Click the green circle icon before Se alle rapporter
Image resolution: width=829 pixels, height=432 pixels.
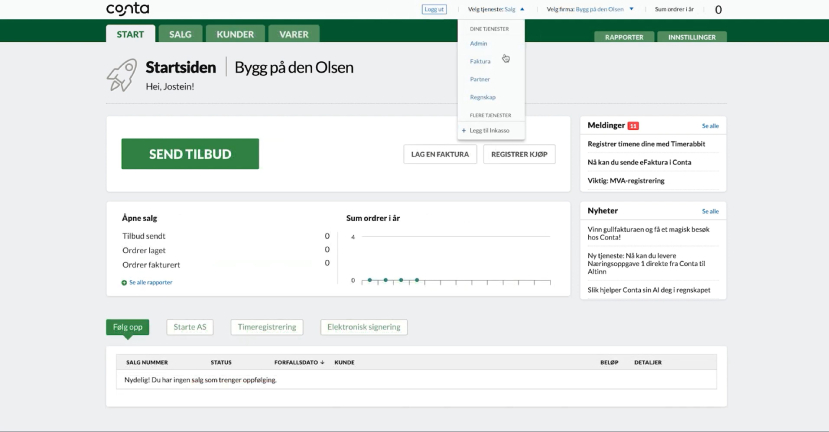click(x=124, y=283)
